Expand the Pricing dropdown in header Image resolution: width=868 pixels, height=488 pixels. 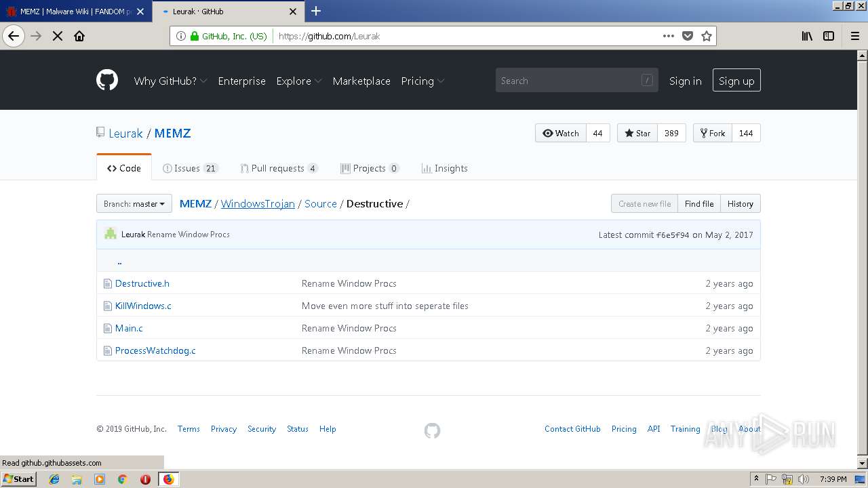[x=422, y=81]
